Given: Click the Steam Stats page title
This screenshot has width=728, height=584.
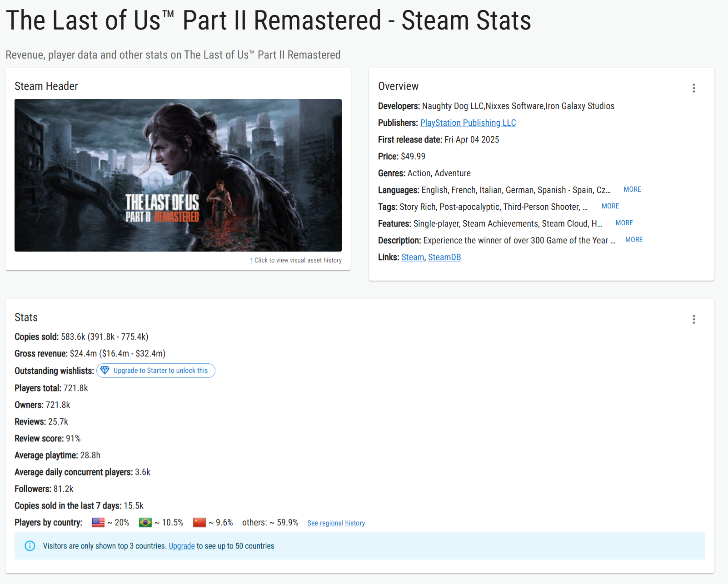Looking at the screenshot, I should (269, 20).
